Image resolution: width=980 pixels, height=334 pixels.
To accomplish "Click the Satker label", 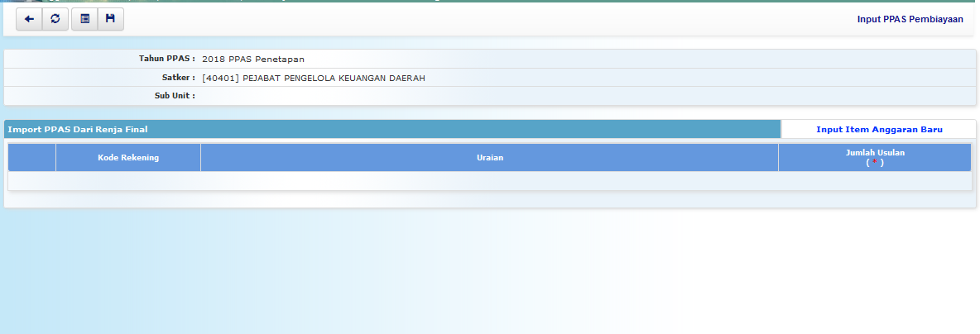I will [x=179, y=78].
